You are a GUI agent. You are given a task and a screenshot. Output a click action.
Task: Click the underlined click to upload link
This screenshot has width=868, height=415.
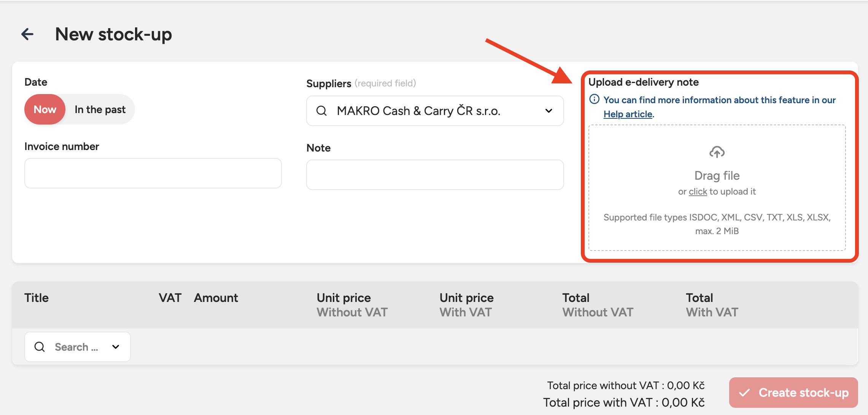698,192
